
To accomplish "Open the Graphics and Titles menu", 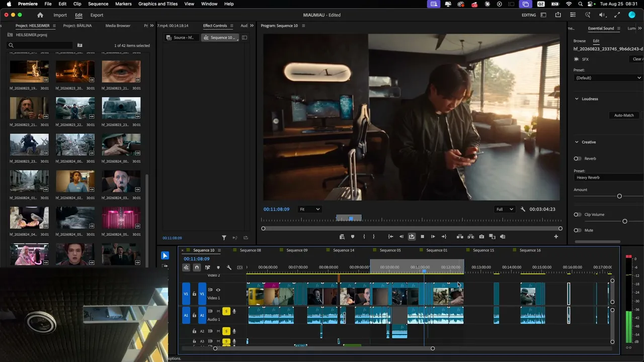I will (x=158, y=4).
